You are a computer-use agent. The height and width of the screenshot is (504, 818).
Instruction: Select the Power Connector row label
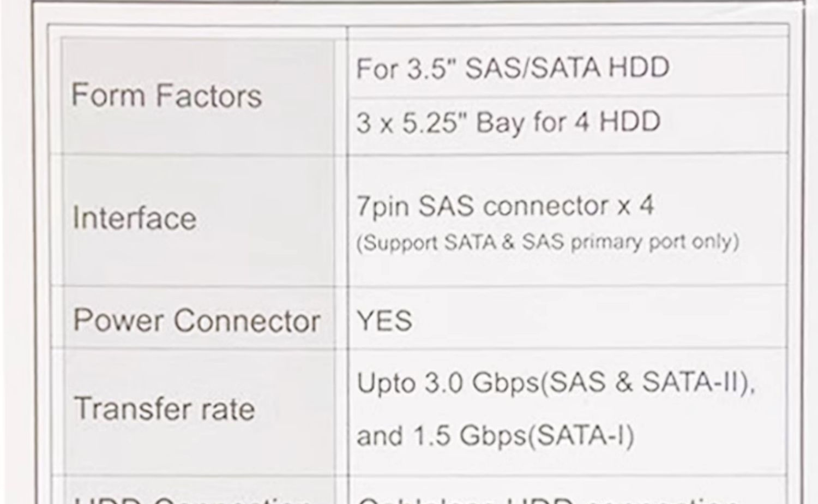(196, 320)
